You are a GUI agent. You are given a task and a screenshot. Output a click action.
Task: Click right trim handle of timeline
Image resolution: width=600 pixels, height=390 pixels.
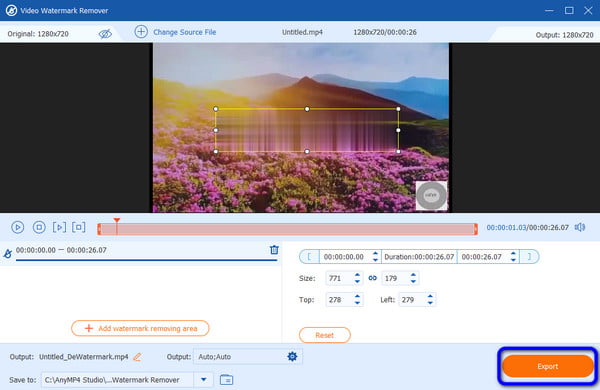(x=476, y=229)
